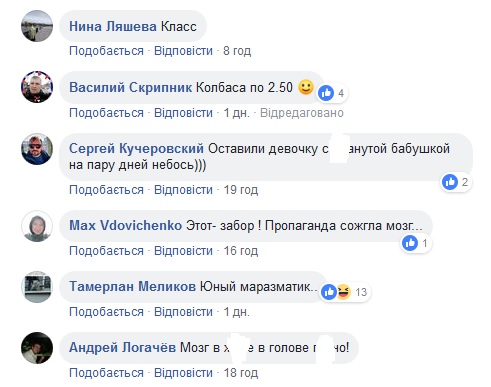Like Нина Ляшева's comment via Подобається
Viewport: 491px width, 387px height.
106,51
